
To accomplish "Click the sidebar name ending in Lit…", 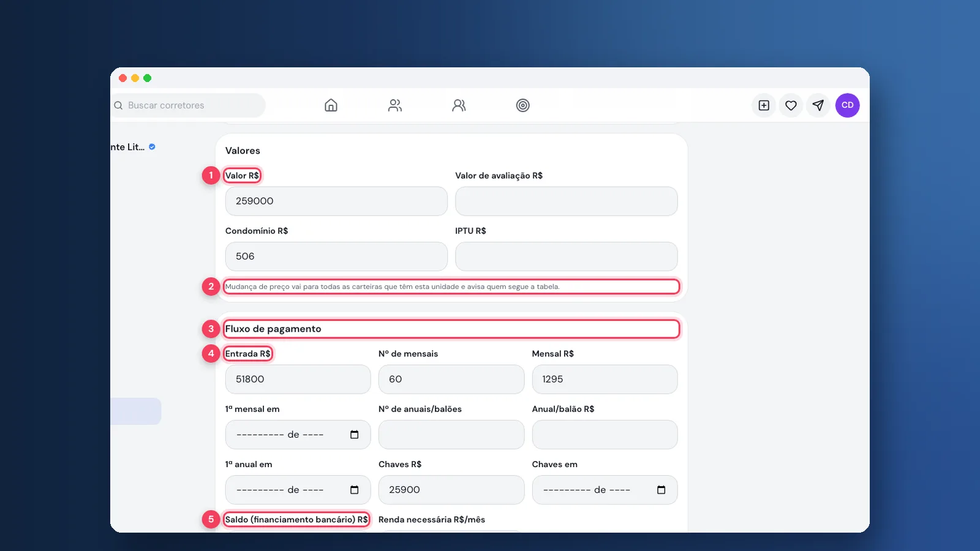I will (x=127, y=147).
